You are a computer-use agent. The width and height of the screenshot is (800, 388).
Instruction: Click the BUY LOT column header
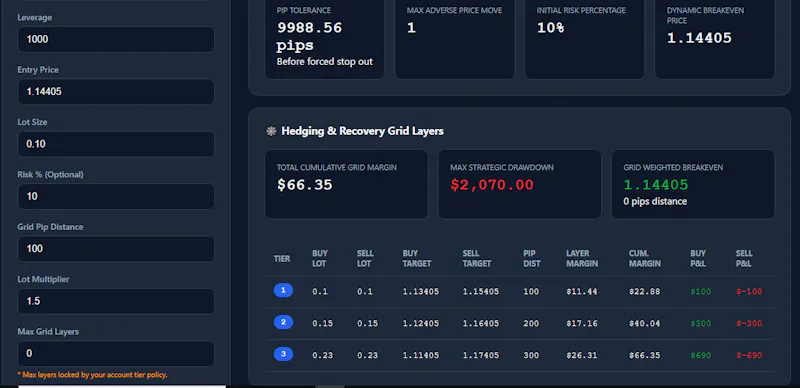click(320, 259)
